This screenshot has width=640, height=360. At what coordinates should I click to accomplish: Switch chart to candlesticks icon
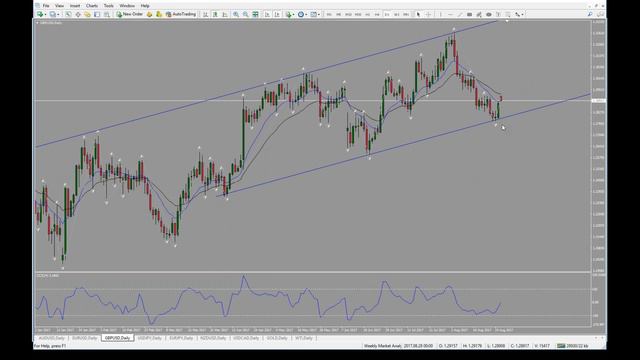pos(215,14)
